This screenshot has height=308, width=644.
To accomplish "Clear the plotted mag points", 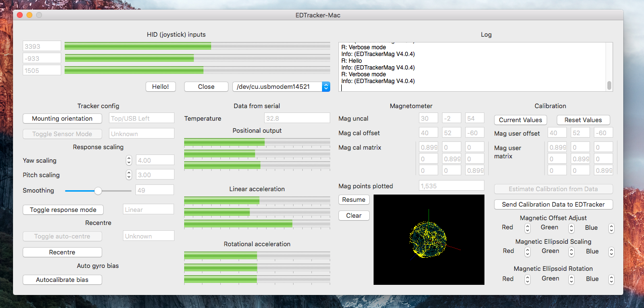I will pyautogui.click(x=354, y=215).
